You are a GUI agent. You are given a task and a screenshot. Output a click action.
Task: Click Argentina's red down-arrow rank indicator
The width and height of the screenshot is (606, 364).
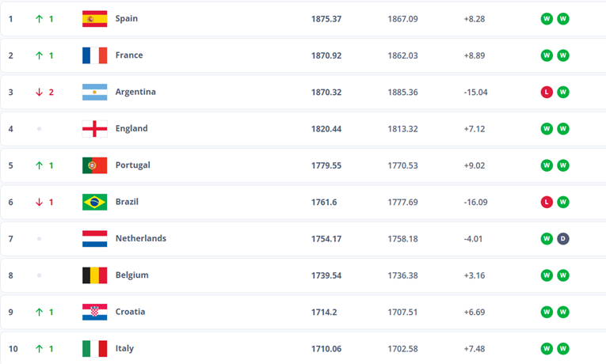pos(39,92)
